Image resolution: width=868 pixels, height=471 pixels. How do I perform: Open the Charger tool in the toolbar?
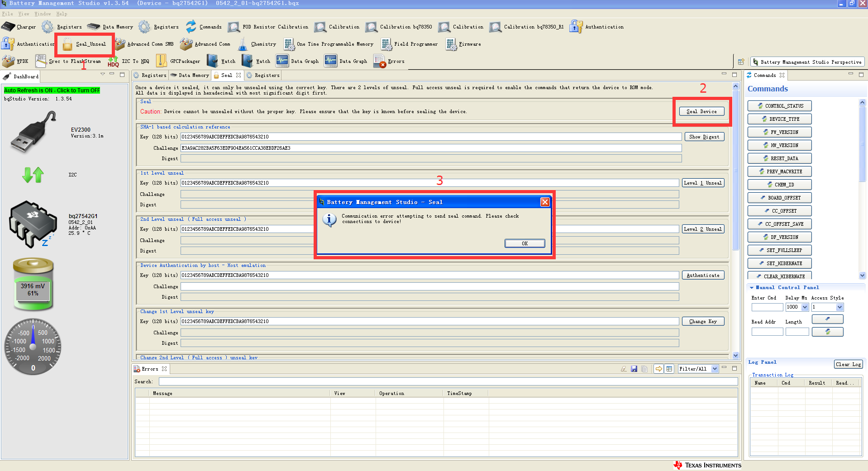click(19, 27)
